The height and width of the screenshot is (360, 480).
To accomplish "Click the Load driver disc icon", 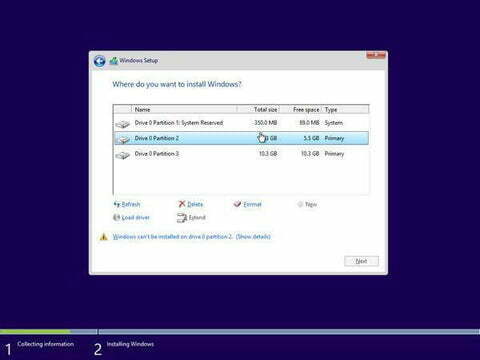I will (x=116, y=217).
